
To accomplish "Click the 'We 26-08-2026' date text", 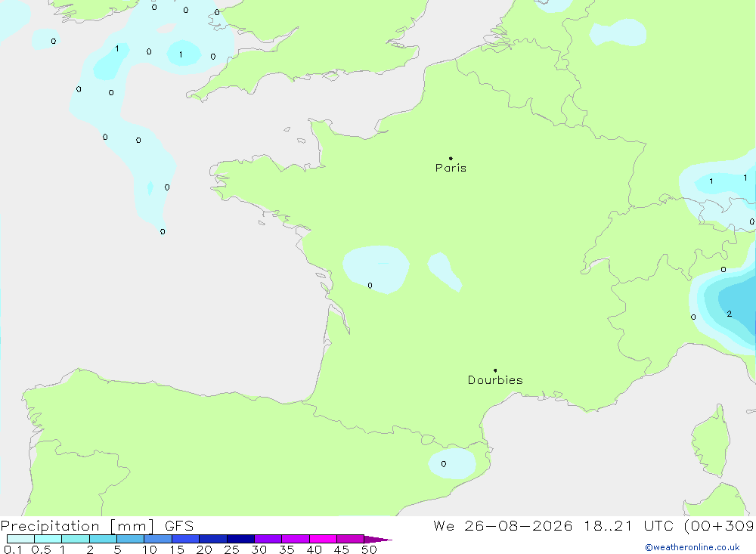I will click(x=503, y=526).
